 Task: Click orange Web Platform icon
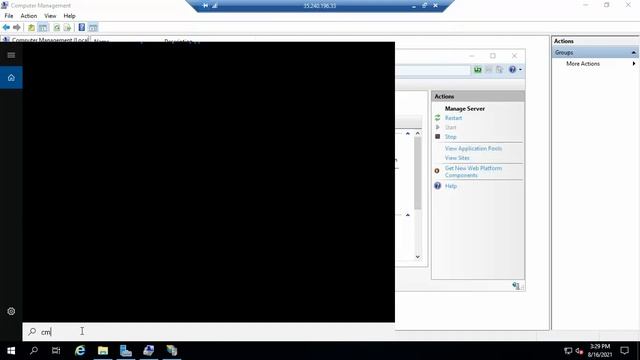437,171
